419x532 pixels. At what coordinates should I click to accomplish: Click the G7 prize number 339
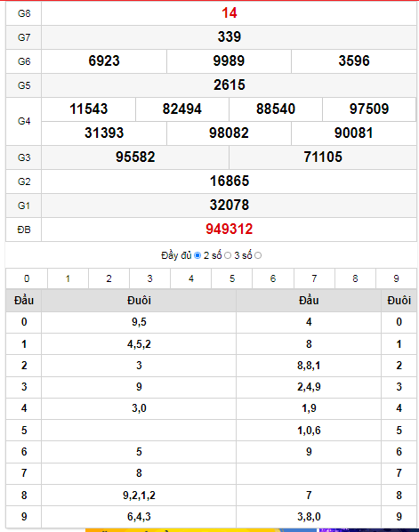pos(229,37)
